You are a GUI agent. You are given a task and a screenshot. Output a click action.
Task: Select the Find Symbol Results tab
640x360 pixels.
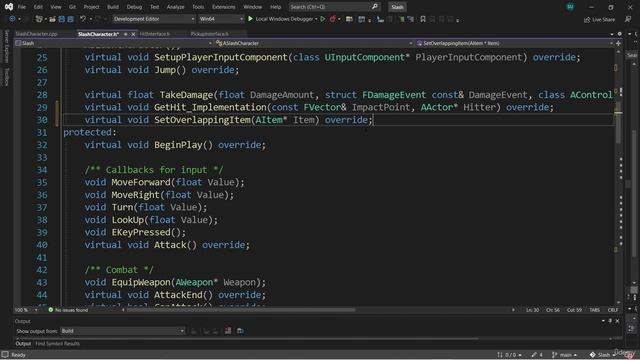[x=58, y=344]
